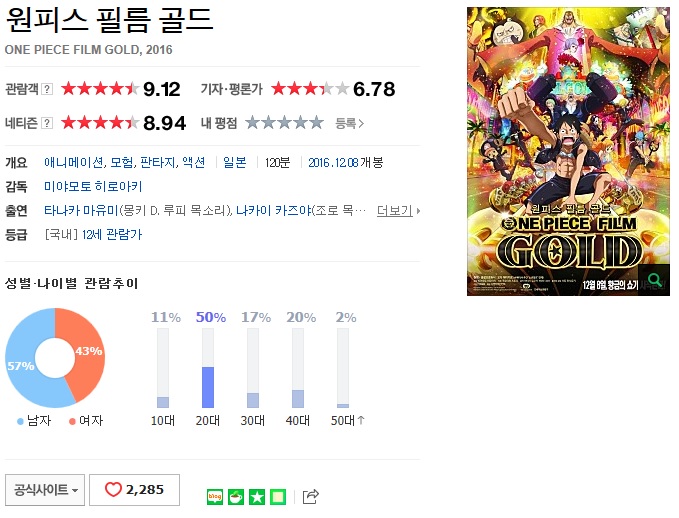The image size is (679, 518).
Task: Open the 애니메이션 genre link
Action: 74,162
